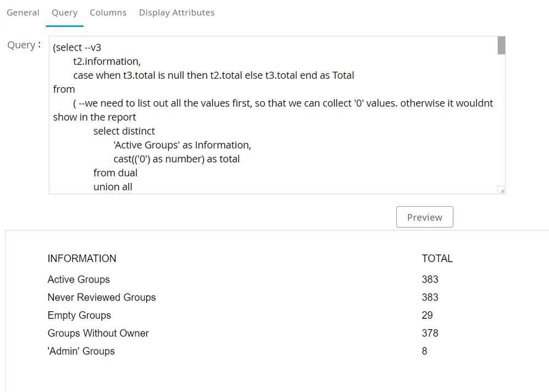
Task: Click the Preview button
Action: click(x=424, y=217)
